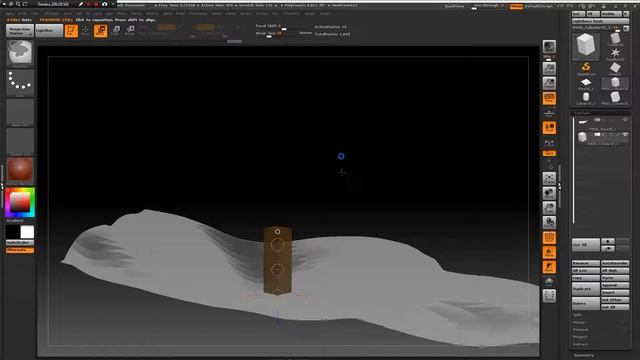Screen dimensions: 640x360
Task: Expand the Geometry palette
Action: (x=584, y=355)
